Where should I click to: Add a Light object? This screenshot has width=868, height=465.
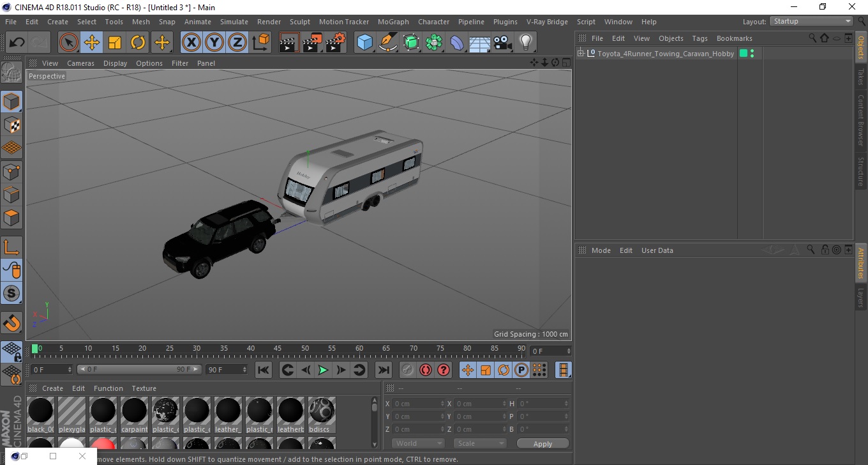(526, 43)
